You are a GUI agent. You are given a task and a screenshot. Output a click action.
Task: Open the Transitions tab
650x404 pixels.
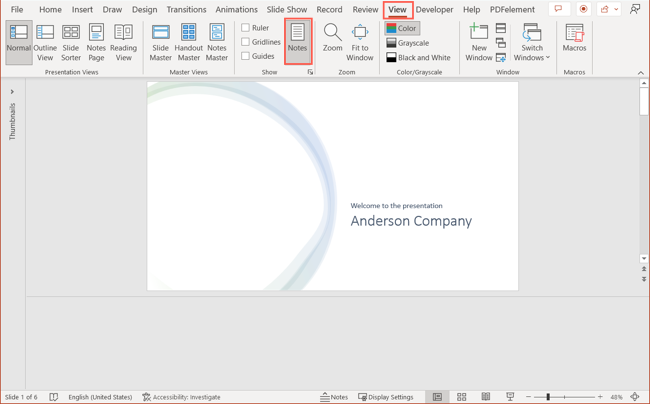[x=187, y=9]
